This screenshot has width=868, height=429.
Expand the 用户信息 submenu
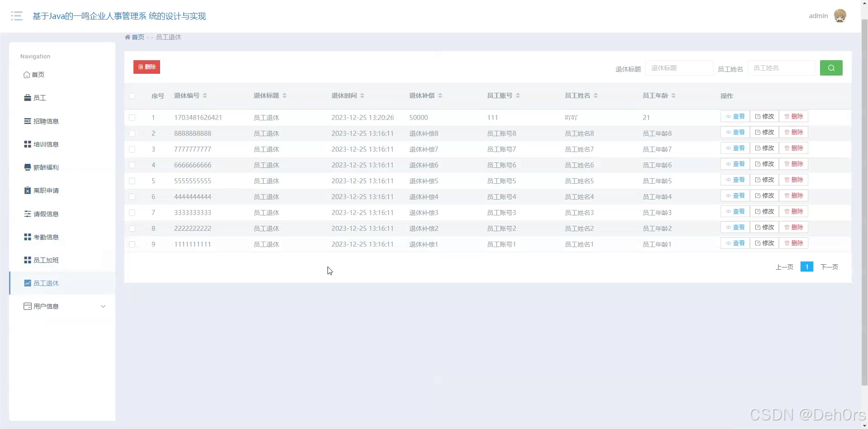coord(46,306)
